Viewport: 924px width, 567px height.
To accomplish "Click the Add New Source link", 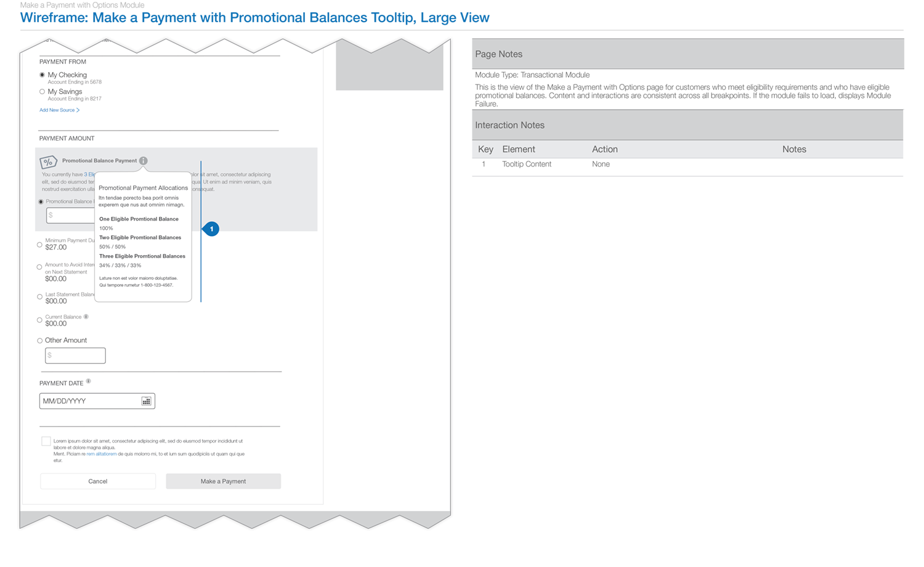I will 60,110.
